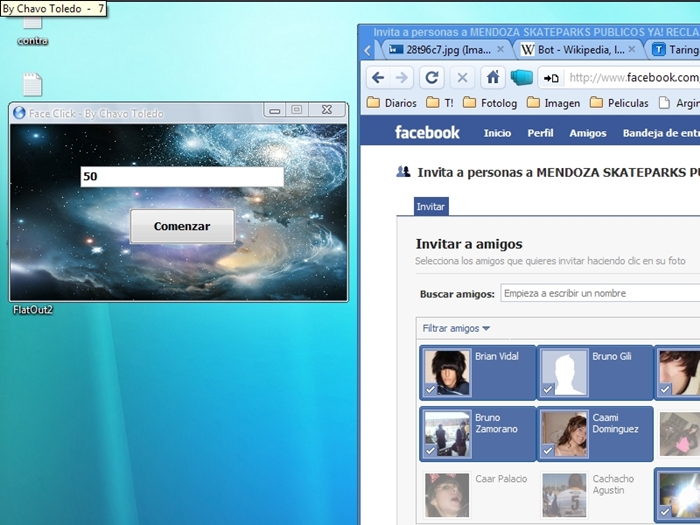The height and width of the screenshot is (525, 700).
Task: Switch to the Bot - Wikipedia tab
Action: coord(577,50)
